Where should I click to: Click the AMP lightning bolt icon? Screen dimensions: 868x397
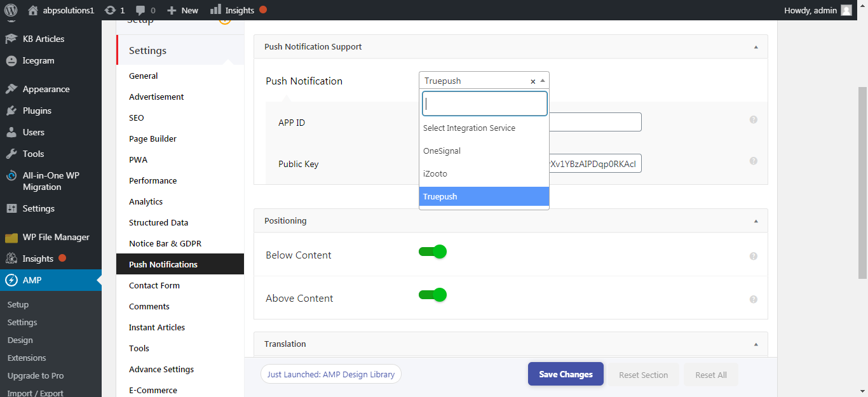11,280
